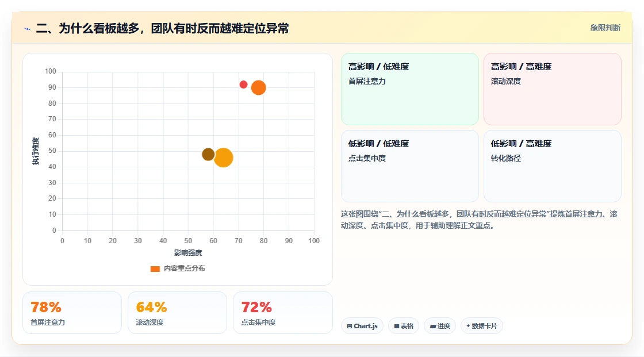Click the 表格 tag
644x357 pixels.
point(404,326)
